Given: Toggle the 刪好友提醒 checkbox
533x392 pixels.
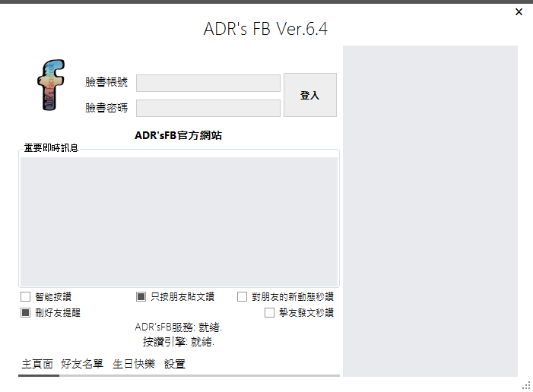Looking at the screenshot, I should [26, 312].
